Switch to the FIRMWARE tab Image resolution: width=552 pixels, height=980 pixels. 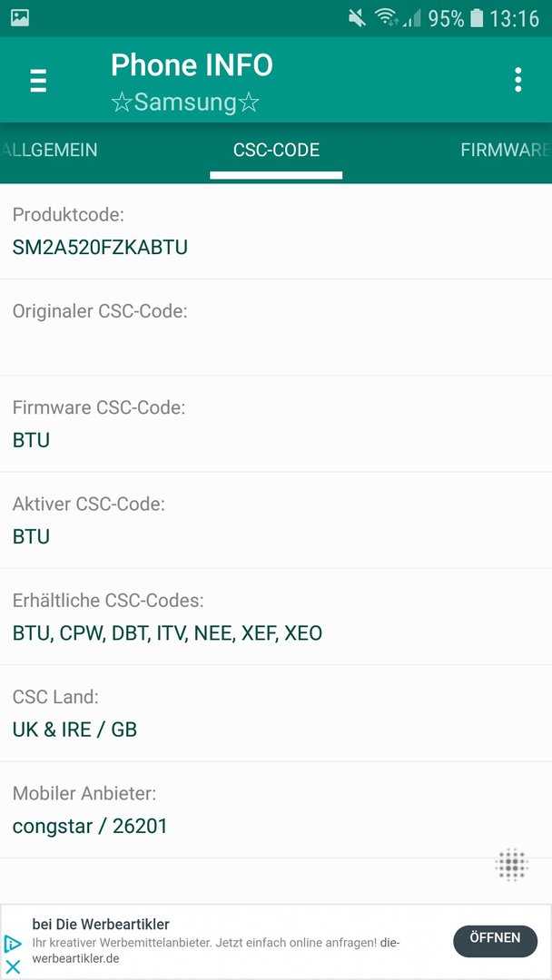click(x=506, y=150)
